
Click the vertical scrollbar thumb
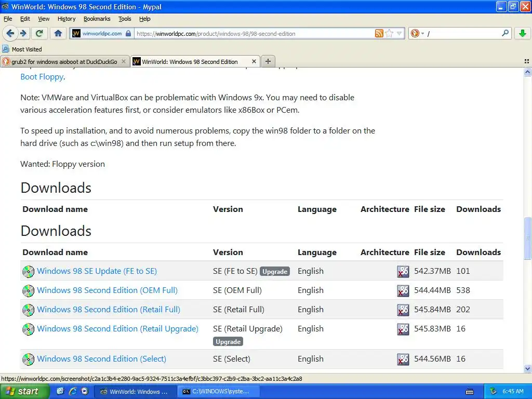click(527, 238)
